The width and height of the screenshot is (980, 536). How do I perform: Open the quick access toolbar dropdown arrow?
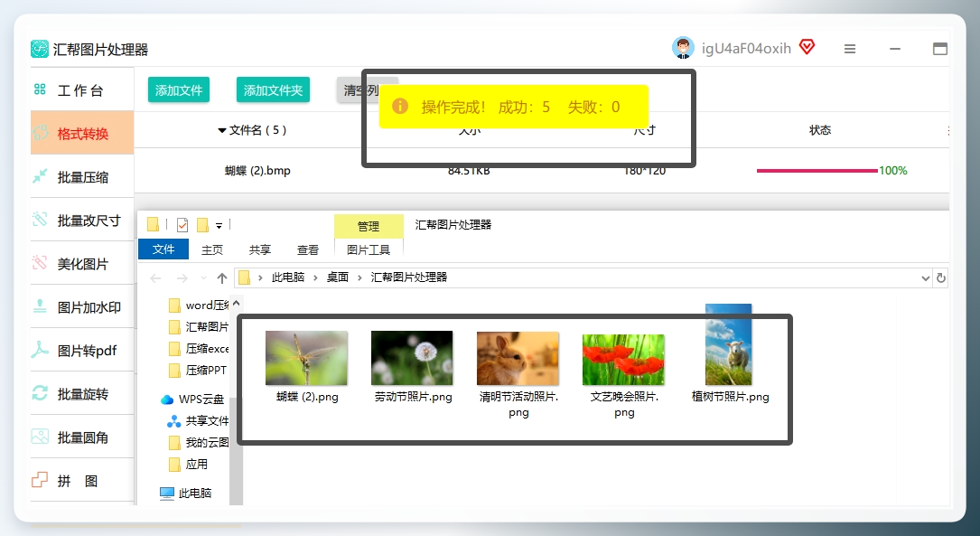pyautogui.click(x=219, y=226)
